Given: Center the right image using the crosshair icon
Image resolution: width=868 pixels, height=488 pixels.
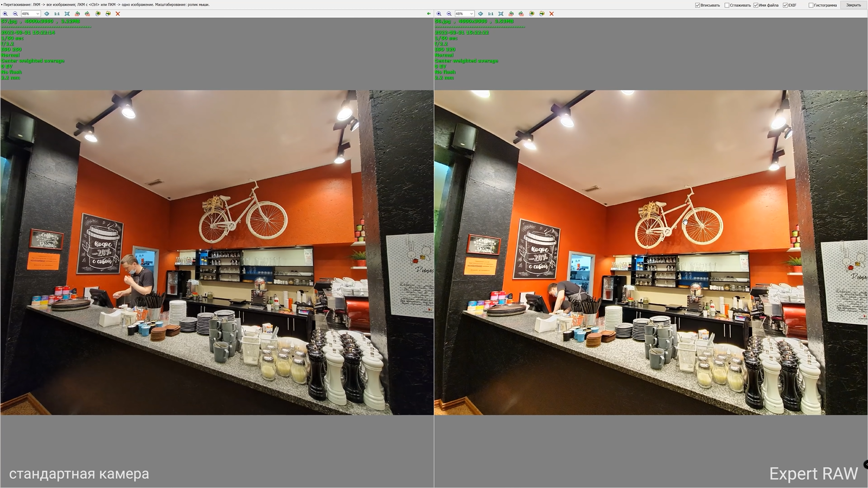Looking at the screenshot, I should pos(481,14).
